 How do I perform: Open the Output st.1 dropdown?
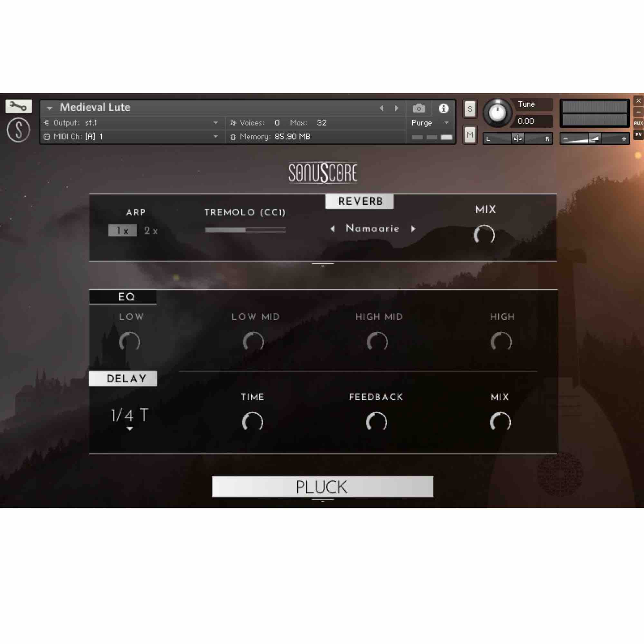pyautogui.click(x=216, y=123)
